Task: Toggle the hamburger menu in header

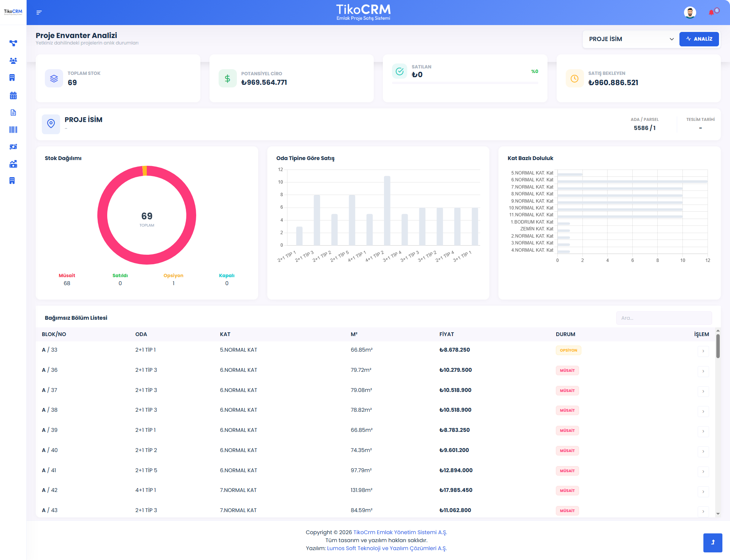Action: click(39, 13)
